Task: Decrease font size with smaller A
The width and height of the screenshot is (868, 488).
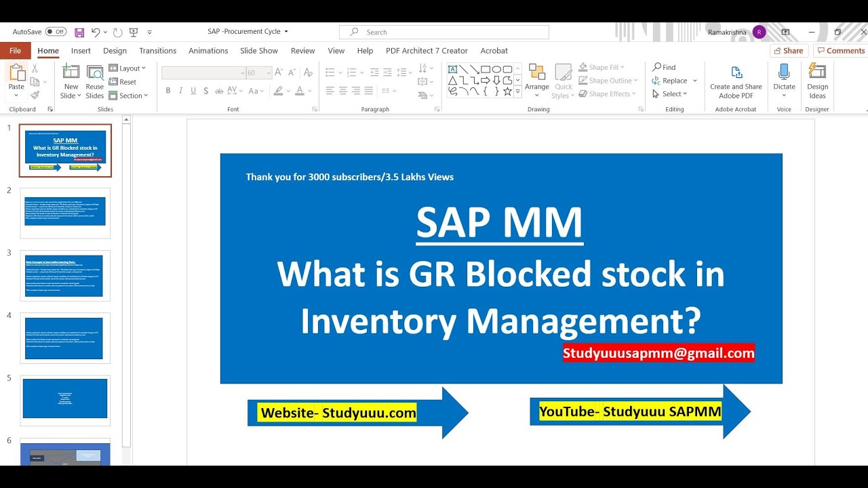Action: point(292,73)
